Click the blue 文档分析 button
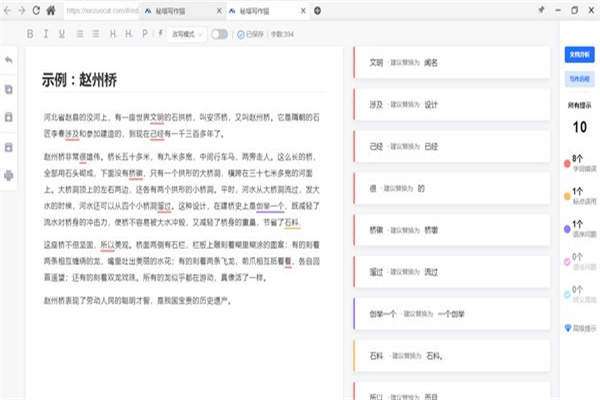This screenshot has height=400, width=600. click(579, 55)
